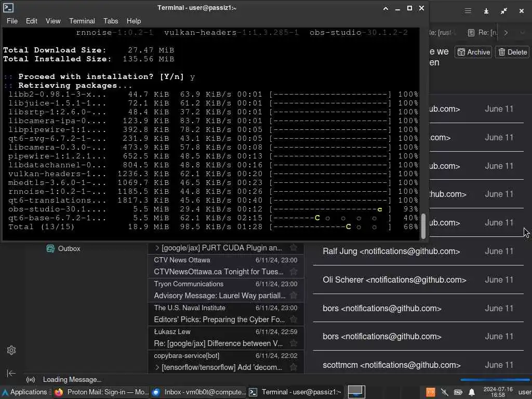Click the orange tray icon
Screen dimensions: 532x399
430,392
